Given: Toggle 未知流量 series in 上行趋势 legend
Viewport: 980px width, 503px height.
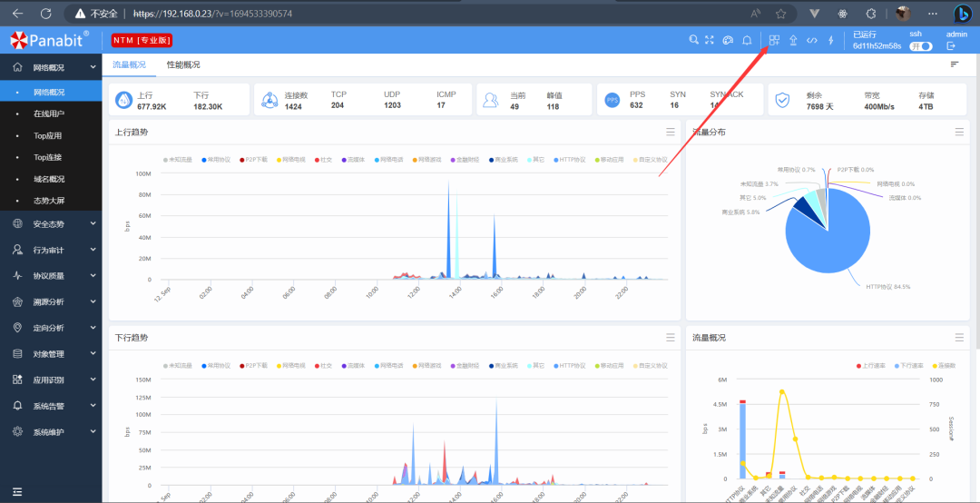Looking at the screenshot, I should pyautogui.click(x=178, y=160).
